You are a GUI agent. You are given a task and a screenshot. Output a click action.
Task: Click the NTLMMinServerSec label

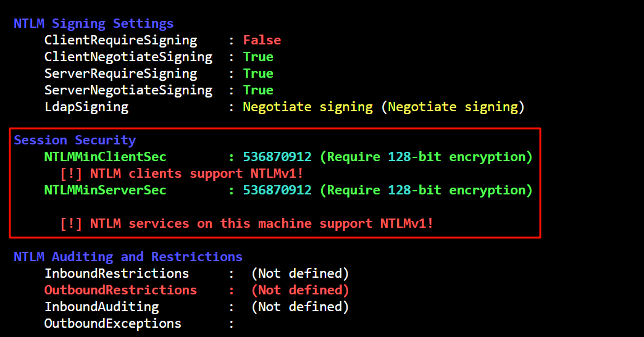coord(105,190)
